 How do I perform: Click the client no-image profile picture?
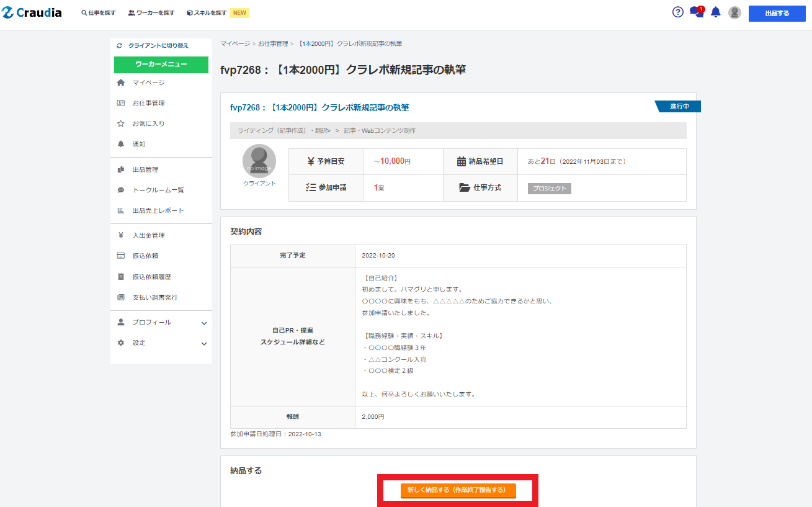coord(259,161)
